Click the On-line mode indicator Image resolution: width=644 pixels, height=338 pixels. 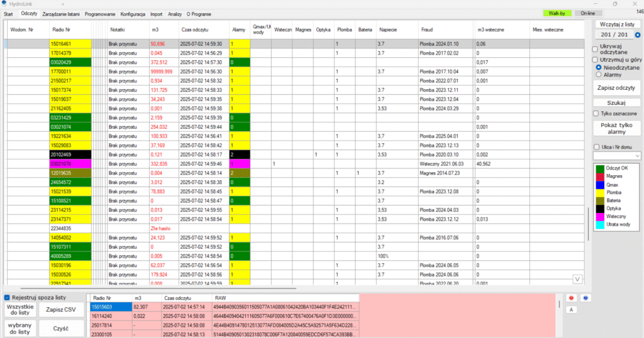[x=589, y=13]
